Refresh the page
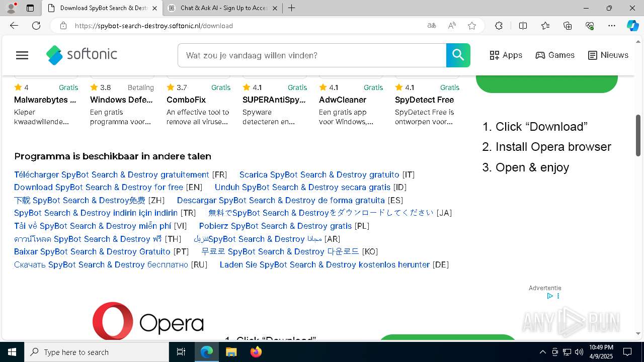The height and width of the screenshot is (362, 644). click(36, 26)
